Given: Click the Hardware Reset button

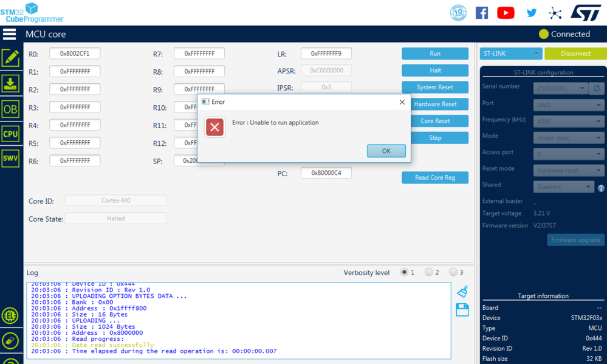Looking at the screenshot, I should (439, 104).
